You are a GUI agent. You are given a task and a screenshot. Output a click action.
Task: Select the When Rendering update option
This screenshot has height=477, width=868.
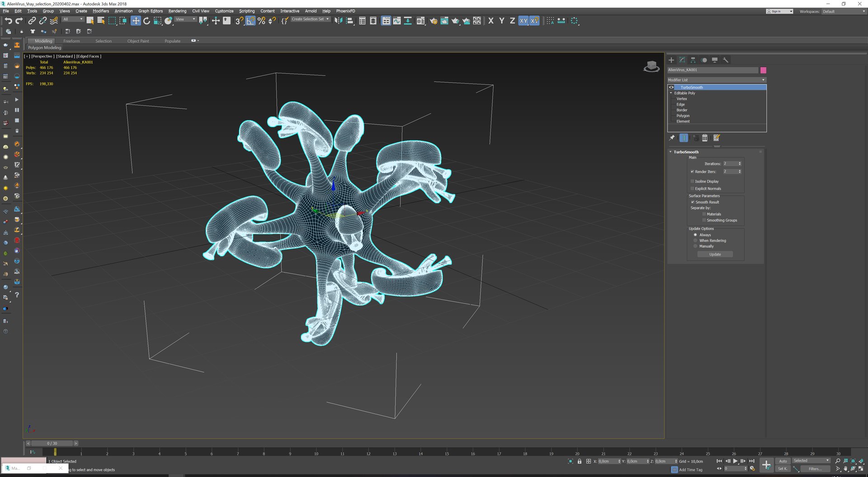695,241
